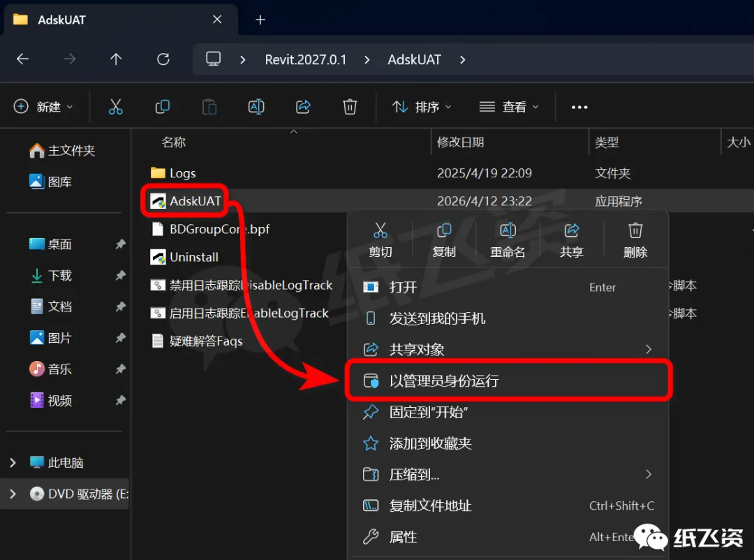
Task: Sort by the 类型 column header
Action: pos(607,142)
